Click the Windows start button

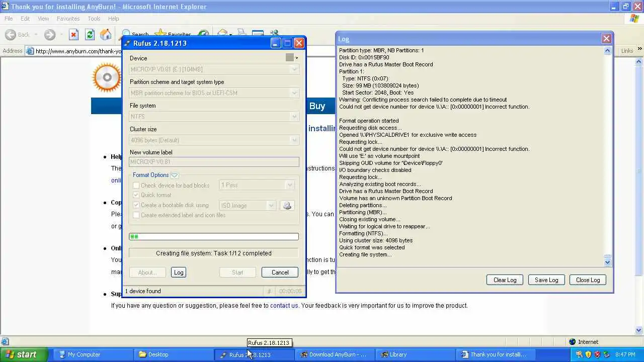(24, 354)
